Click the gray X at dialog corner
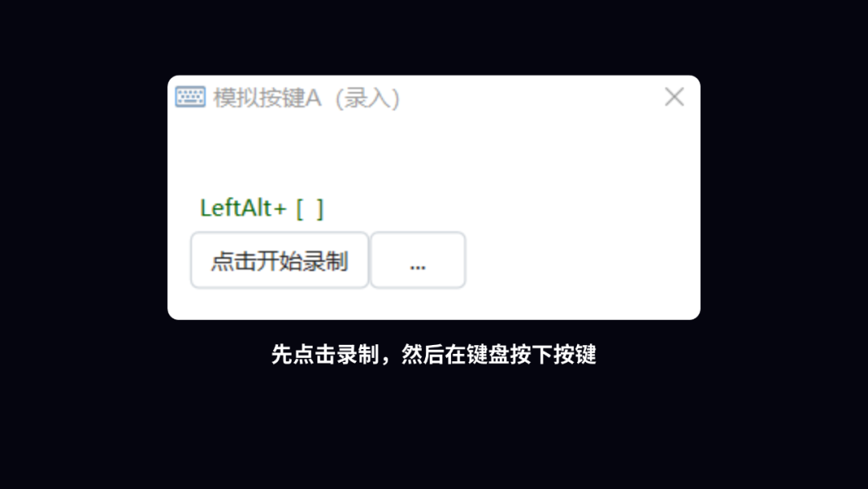 click(x=674, y=97)
